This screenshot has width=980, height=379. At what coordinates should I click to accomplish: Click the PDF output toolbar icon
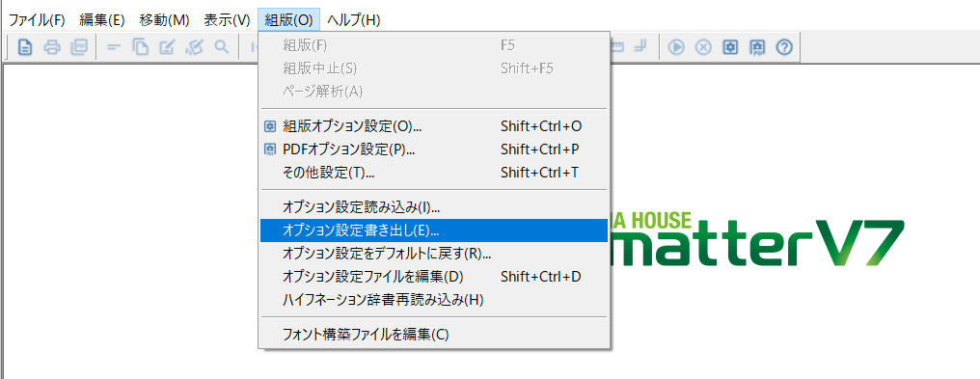tap(79, 47)
